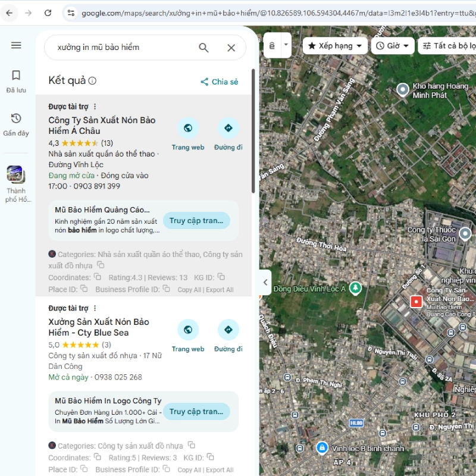Screen dimensions: 476x476
Task: Click red Công Ty Sản Xuất Nón Bảo marker
Action: [416, 302]
